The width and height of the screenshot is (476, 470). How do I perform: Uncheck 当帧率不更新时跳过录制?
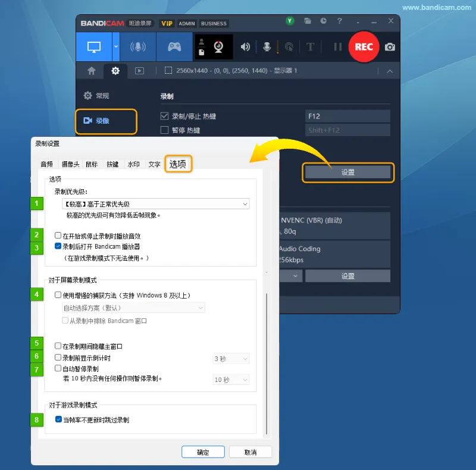[x=58, y=419]
